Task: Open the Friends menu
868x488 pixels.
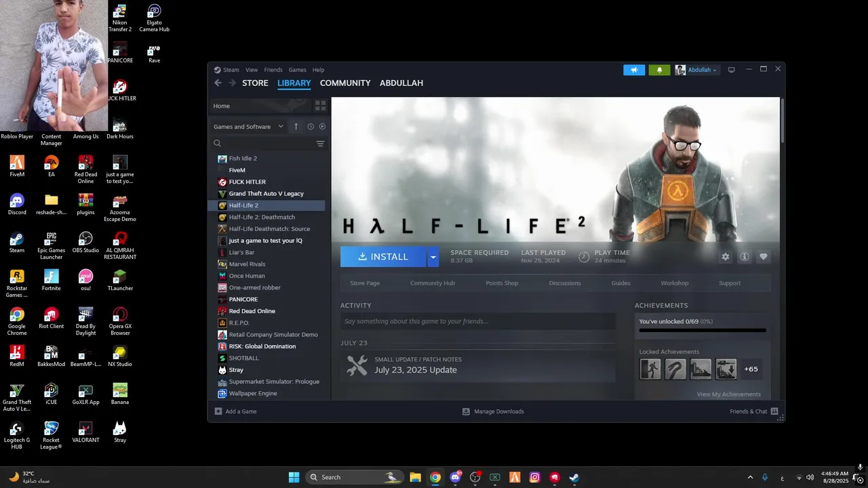Action: (273, 70)
